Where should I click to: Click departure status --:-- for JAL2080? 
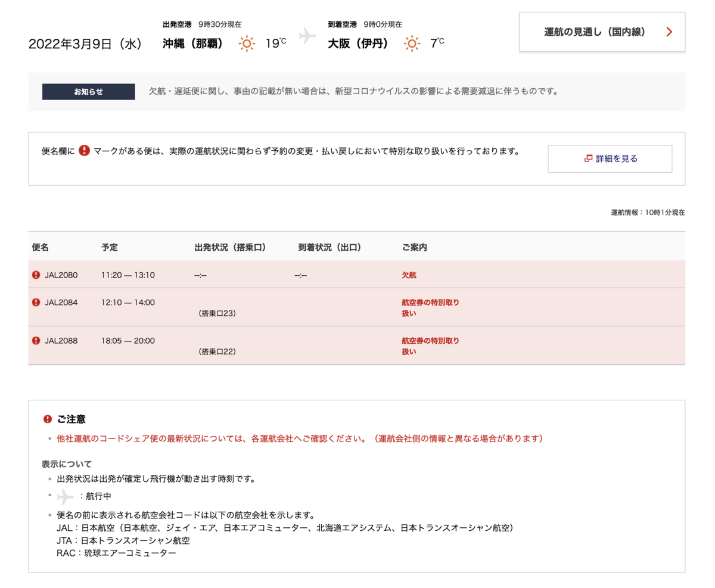point(200,276)
